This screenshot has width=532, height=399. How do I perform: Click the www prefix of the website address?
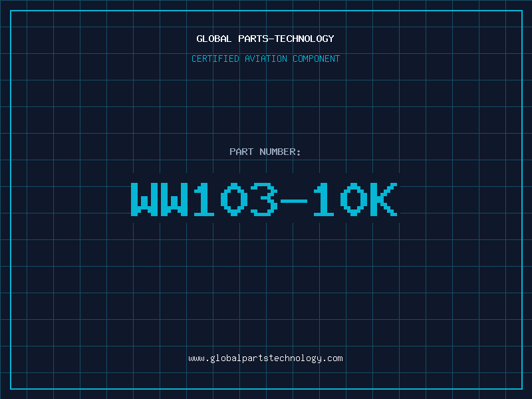(196, 358)
